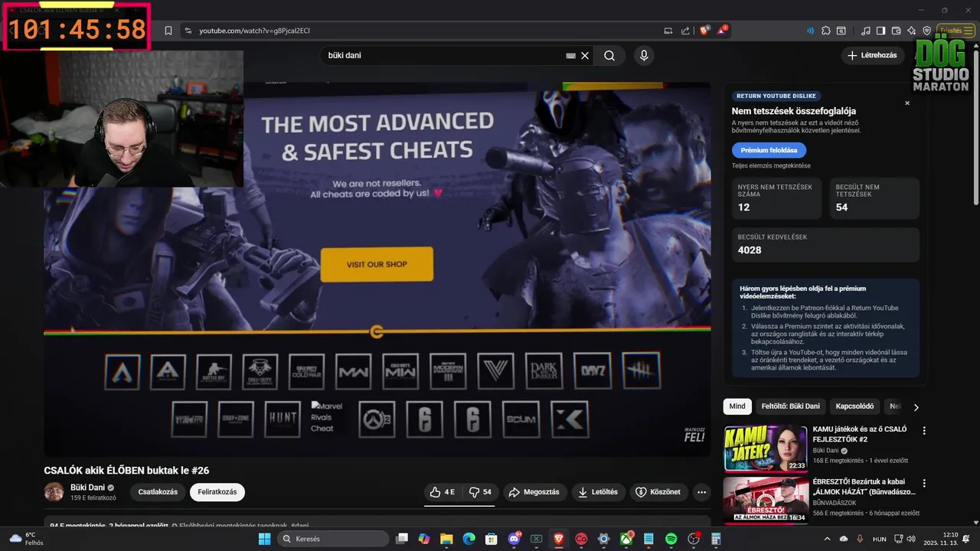Open Büki Dani channel avatar

point(54,492)
